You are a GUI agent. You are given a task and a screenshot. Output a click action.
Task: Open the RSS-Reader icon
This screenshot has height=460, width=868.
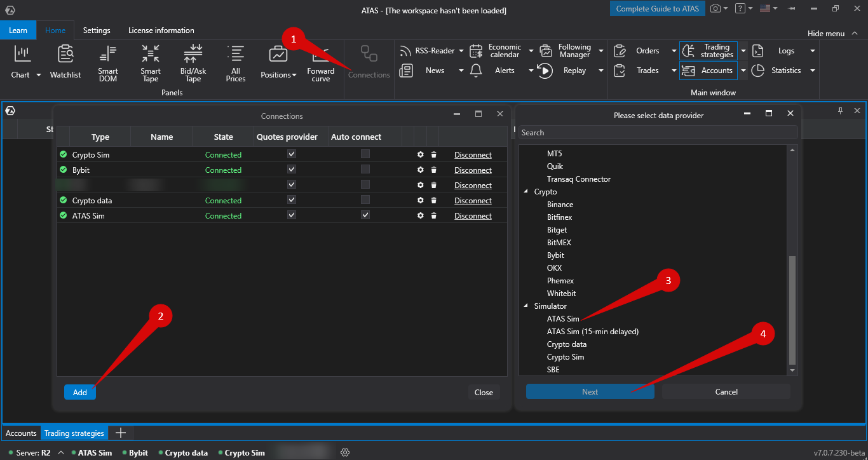click(x=405, y=51)
